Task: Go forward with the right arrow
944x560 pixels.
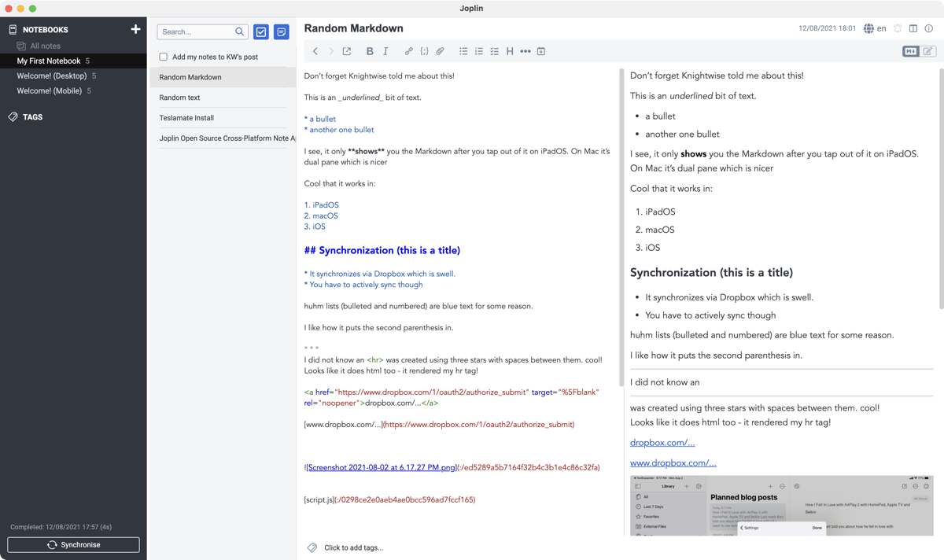Action: (330, 51)
